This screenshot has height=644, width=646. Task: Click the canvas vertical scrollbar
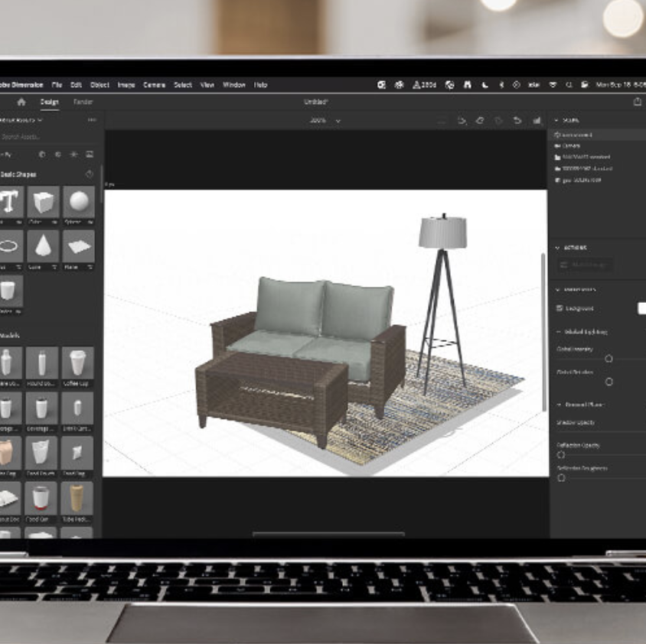coord(543,331)
